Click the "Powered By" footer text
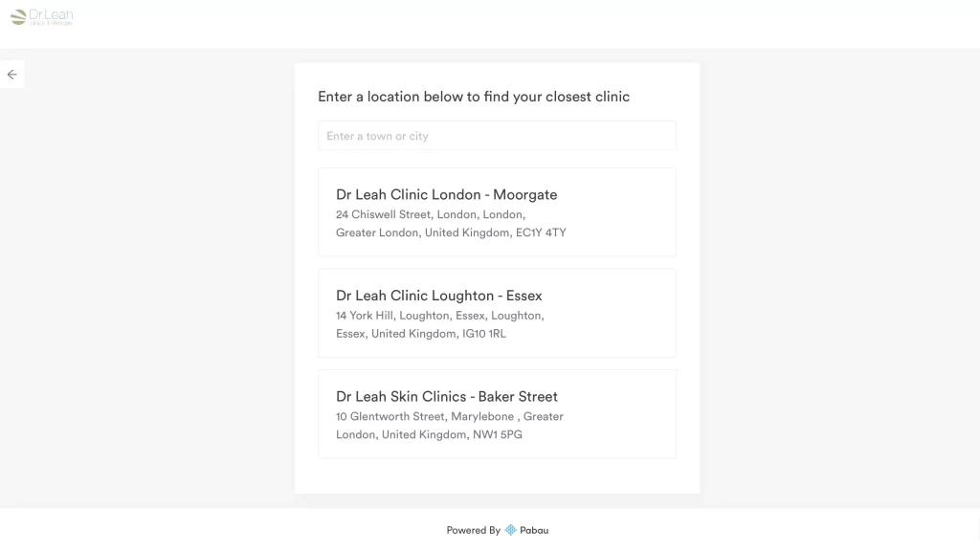The width and height of the screenshot is (980, 551). pyautogui.click(x=473, y=530)
